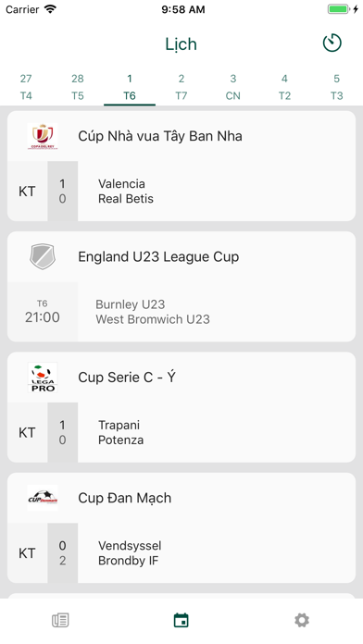Switch to date 27 T4
The image size is (363, 644).
tap(26, 87)
